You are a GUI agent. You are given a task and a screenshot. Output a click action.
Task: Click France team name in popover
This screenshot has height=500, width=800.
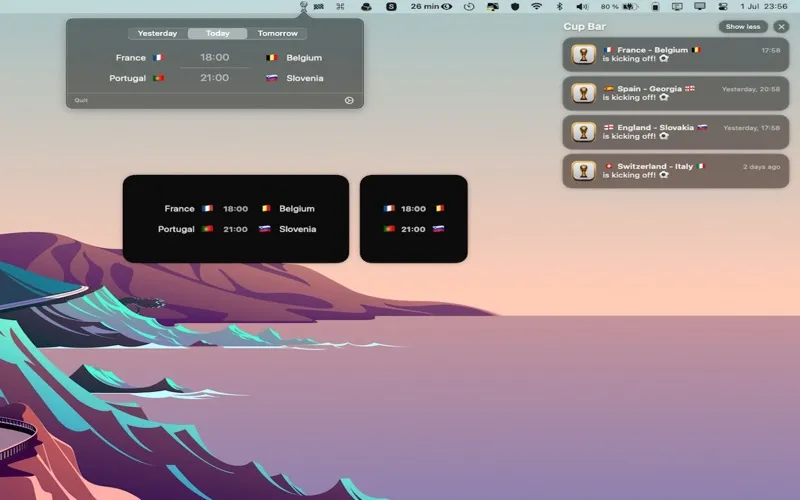tap(131, 58)
